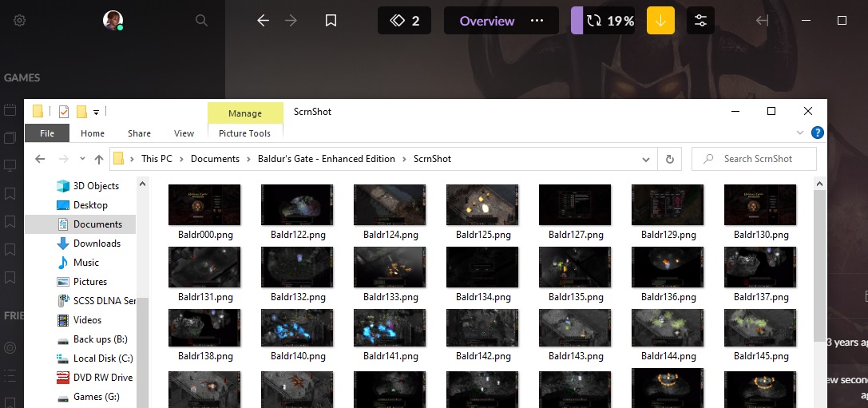The height and width of the screenshot is (408, 868).
Task: Click Documents in the address path
Action: [x=215, y=159]
